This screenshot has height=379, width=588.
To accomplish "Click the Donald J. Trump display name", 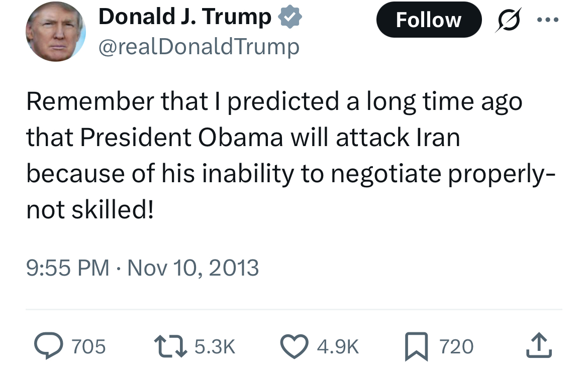I will [x=185, y=17].
